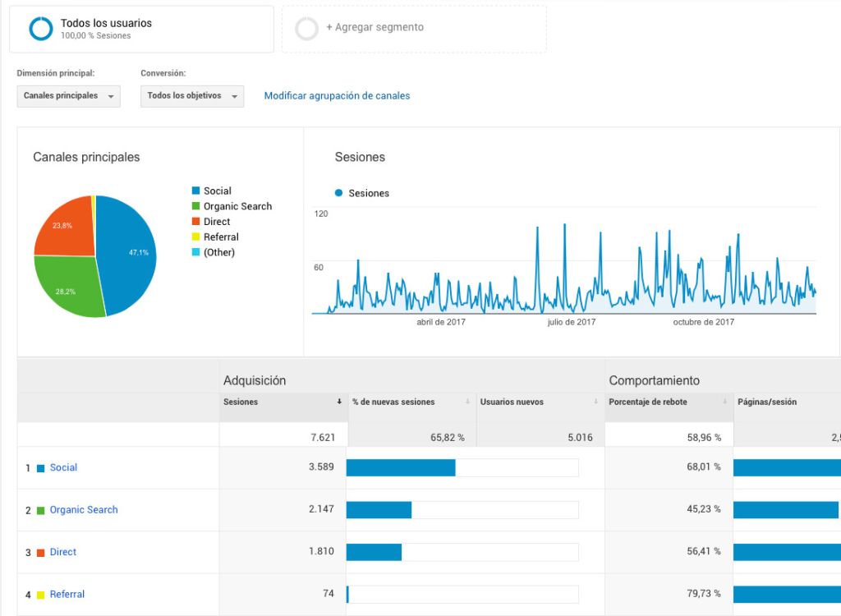Click the Direct sessions bar

pyautogui.click(x=374, y=552)
